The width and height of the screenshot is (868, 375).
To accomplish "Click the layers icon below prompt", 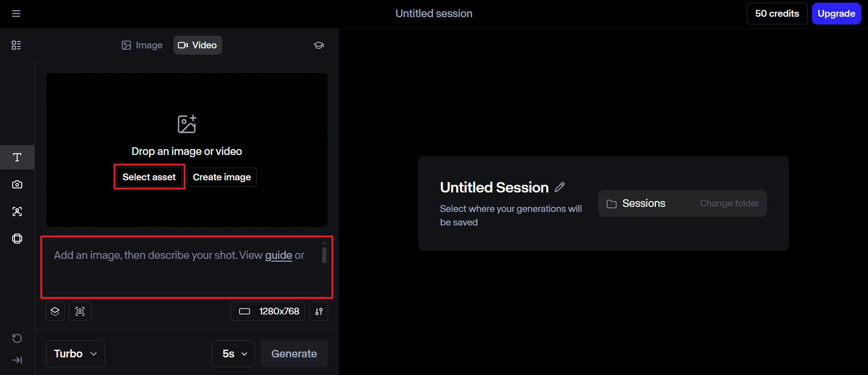I will coord(55,311).
